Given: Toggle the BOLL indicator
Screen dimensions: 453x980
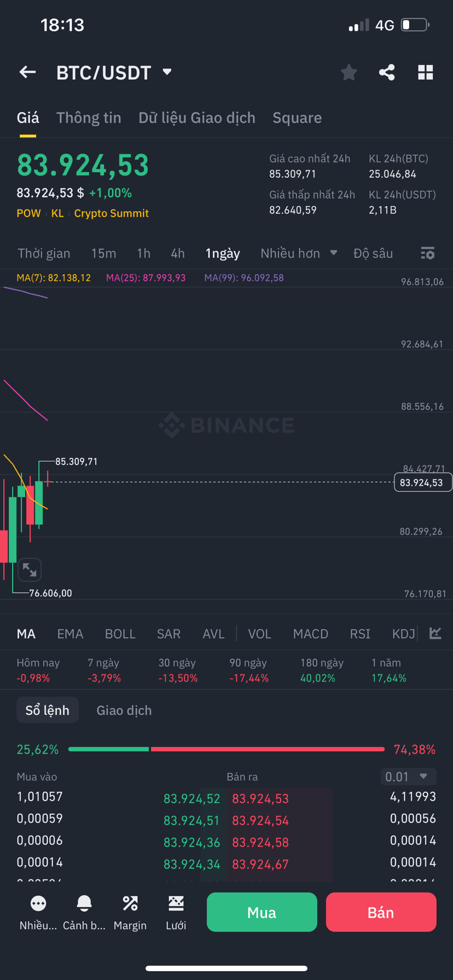Looking at the screenshot, I should coord(120,634).
